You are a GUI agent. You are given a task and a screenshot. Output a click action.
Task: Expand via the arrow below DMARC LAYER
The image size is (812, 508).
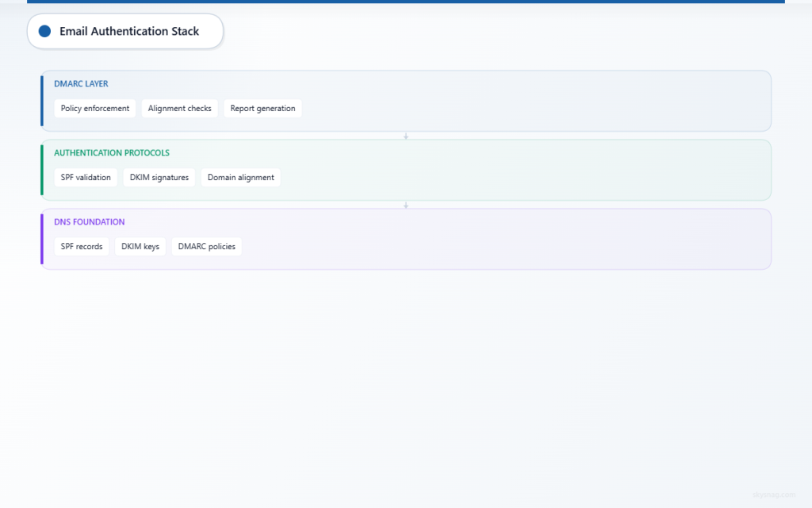click(406, 135)
